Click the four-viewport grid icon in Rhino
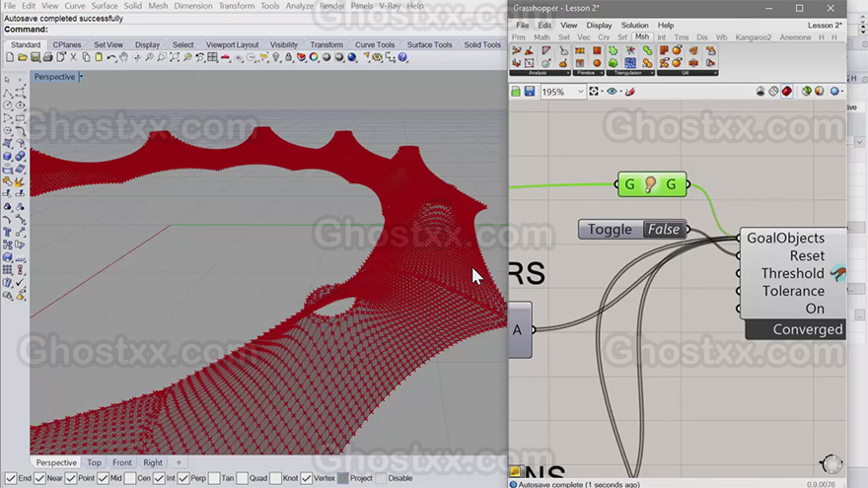The height and width of the screenshot is (488, 868). [x=213, y=57]
